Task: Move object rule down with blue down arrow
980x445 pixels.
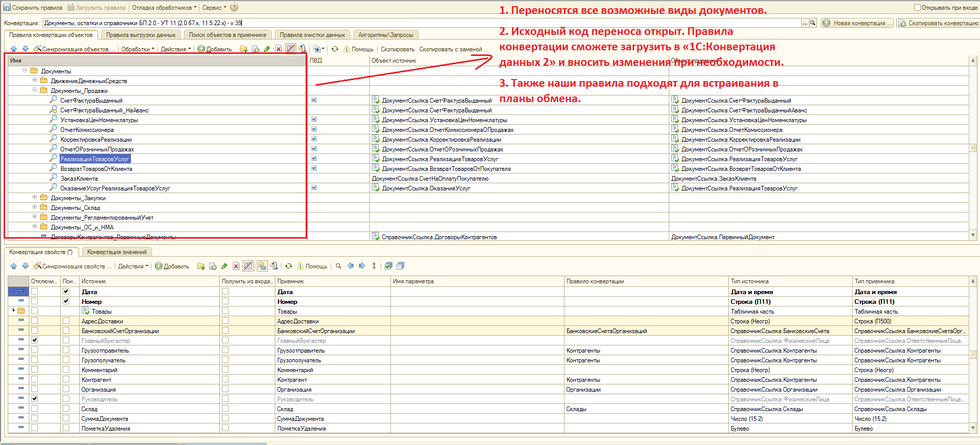Action: coord(25,49)
